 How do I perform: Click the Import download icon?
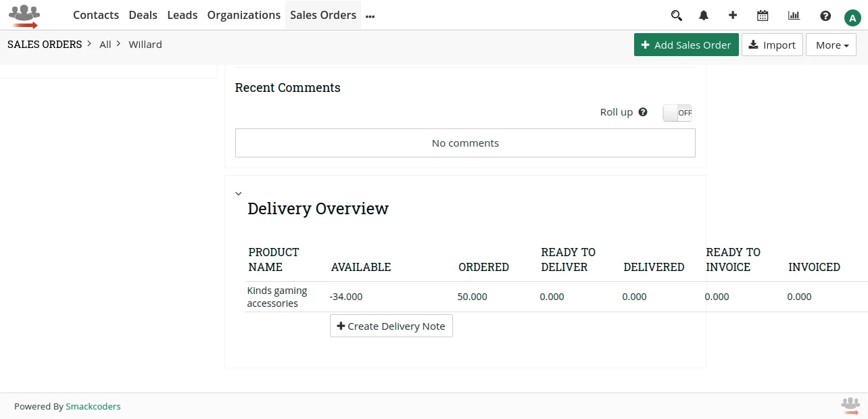pos(753,45)
